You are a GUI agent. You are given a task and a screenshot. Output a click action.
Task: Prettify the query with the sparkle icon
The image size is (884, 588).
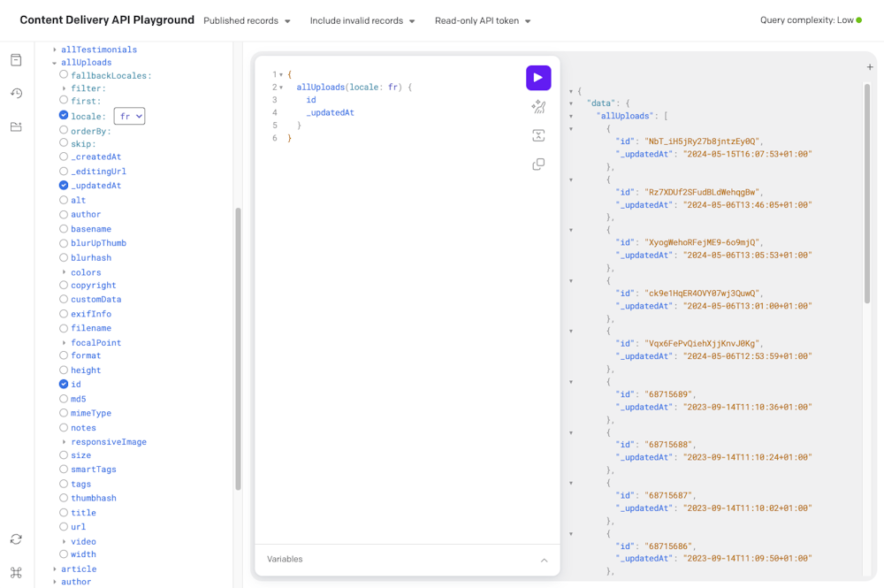click(x=538, y=107)
